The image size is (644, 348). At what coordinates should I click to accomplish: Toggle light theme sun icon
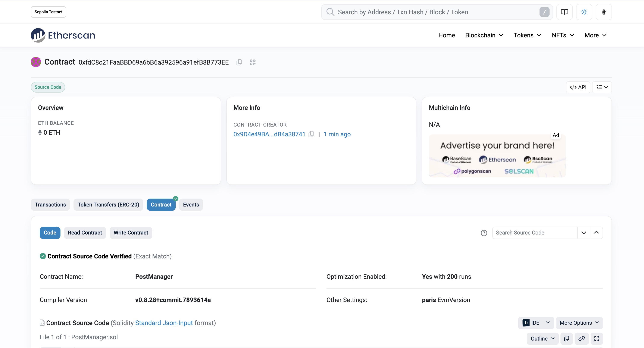click(x=584, y=12)
